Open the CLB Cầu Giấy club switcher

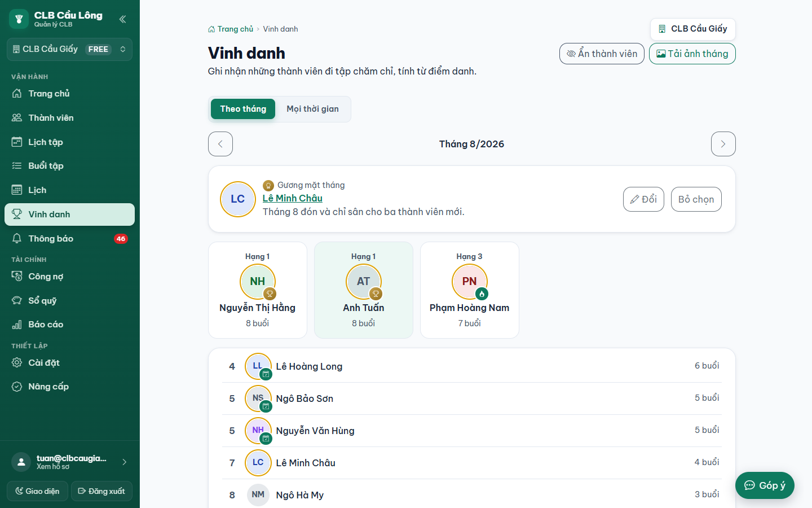point(70,49)
